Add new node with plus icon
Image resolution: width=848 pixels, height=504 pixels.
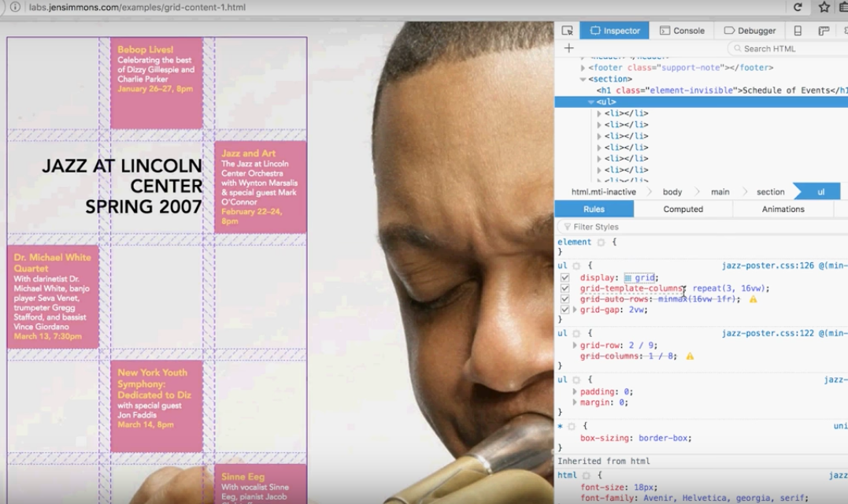pos(568,48)
